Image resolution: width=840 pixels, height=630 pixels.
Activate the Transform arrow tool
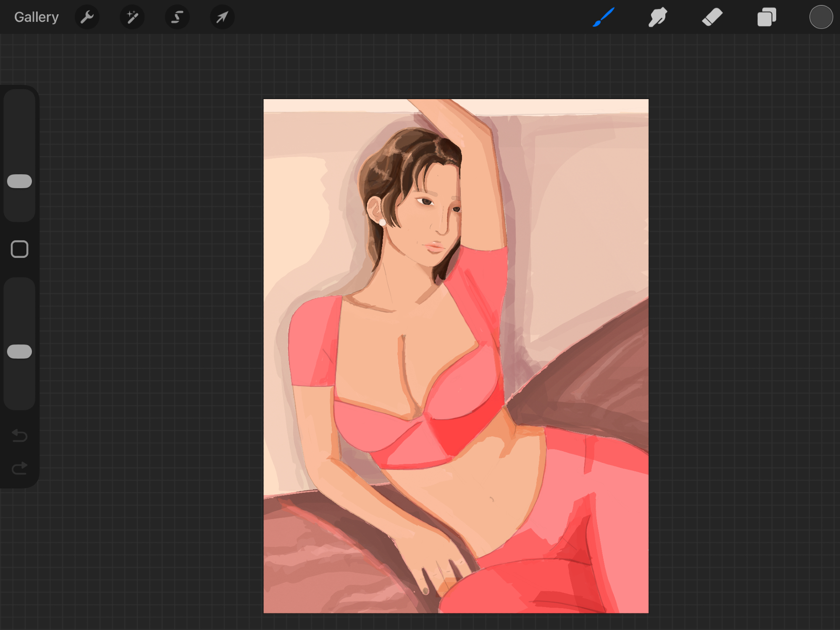[x=222, y=17]
